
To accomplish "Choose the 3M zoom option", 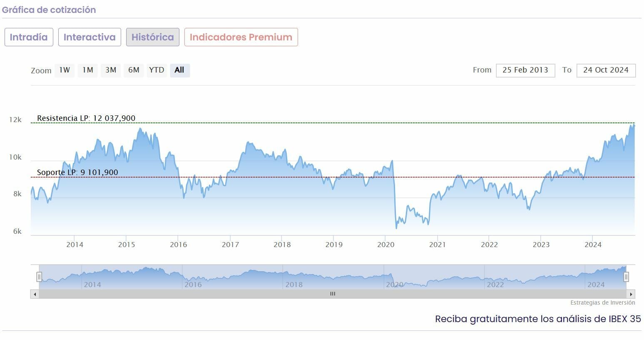I will 111,70.
